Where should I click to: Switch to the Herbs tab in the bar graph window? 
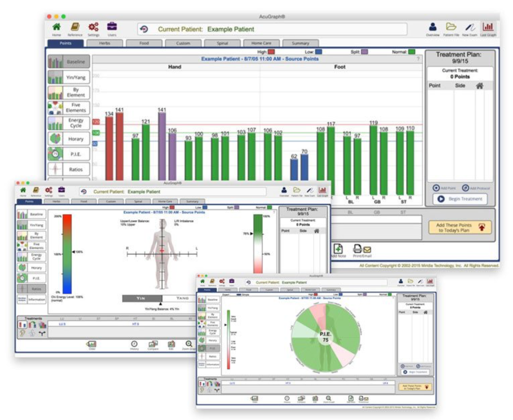click(x=104, y=43)
